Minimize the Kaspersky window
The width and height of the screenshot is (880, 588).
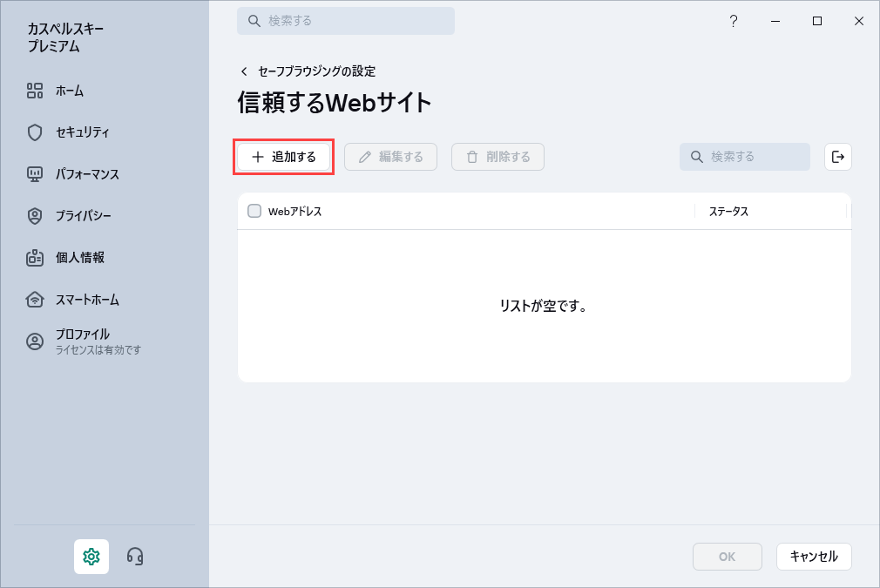(775, 21)
